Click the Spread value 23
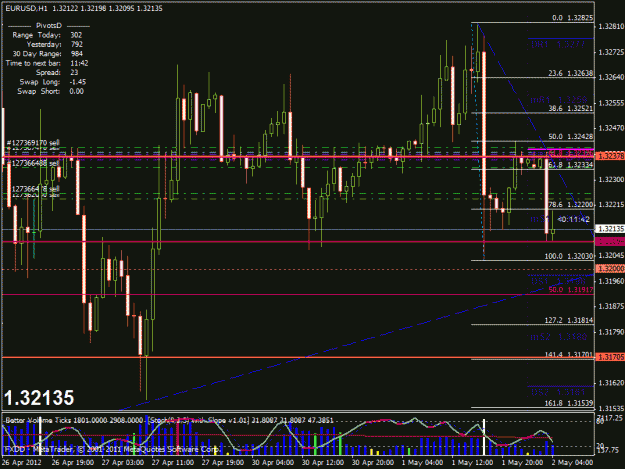The height and width of the screenshot is (469, 625). tap(74, 73)
